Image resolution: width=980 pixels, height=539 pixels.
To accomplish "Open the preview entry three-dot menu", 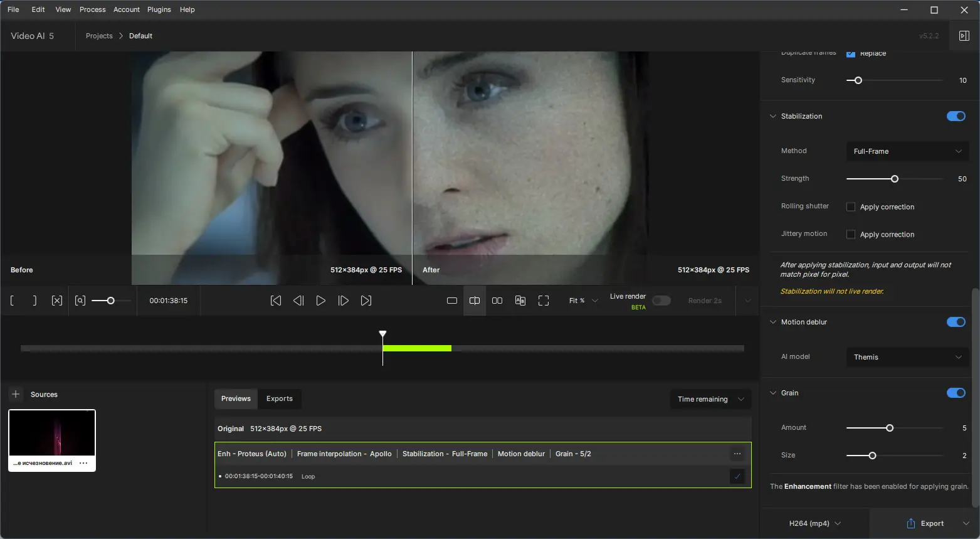I will point(737,454).
